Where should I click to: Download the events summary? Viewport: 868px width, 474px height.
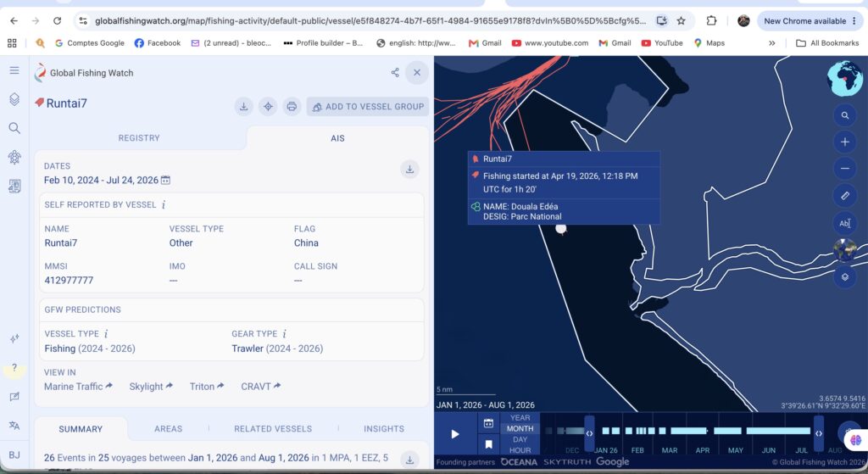409,460
